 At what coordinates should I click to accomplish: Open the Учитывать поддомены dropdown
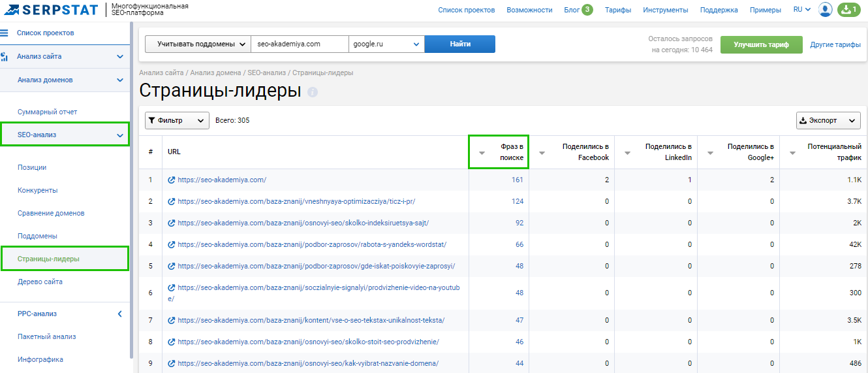(x=198, y=44)
